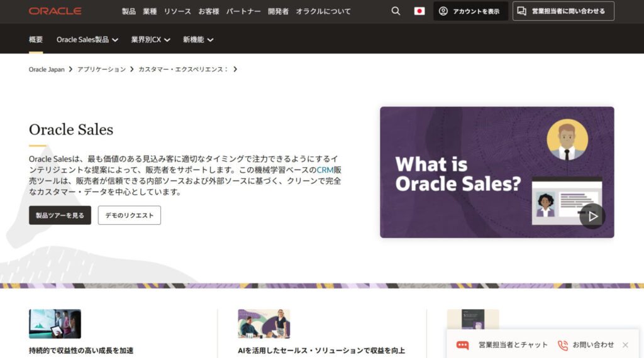Open thumbnail above 持続的で収益性の高い成長を加速
This screenshot has width=644, height=358.
[55, 324]
